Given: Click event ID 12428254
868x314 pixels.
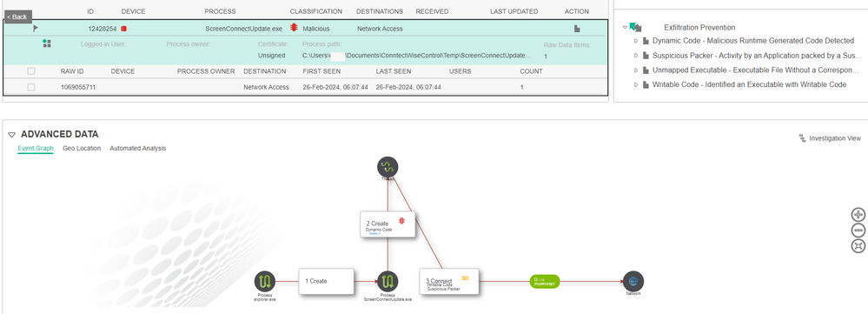Looking at the screenshot, I should click(x=103, y=28).
